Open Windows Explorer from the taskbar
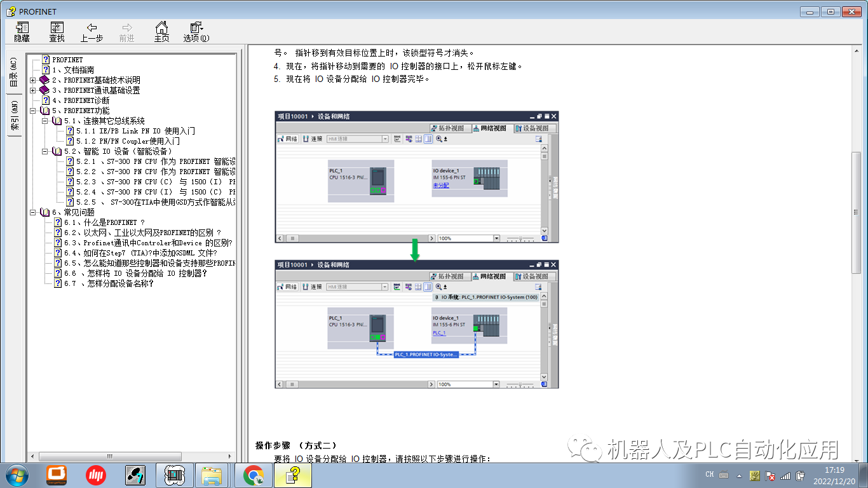868x488 pixels. 212,475
